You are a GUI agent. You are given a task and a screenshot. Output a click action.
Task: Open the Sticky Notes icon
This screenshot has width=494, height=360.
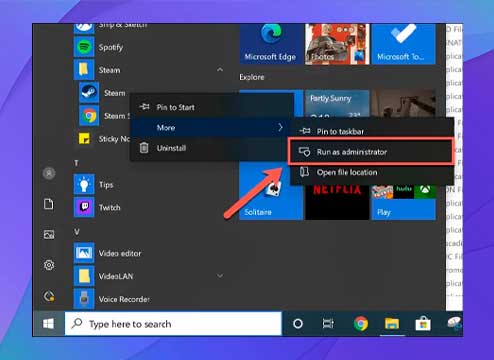(84, 138)
